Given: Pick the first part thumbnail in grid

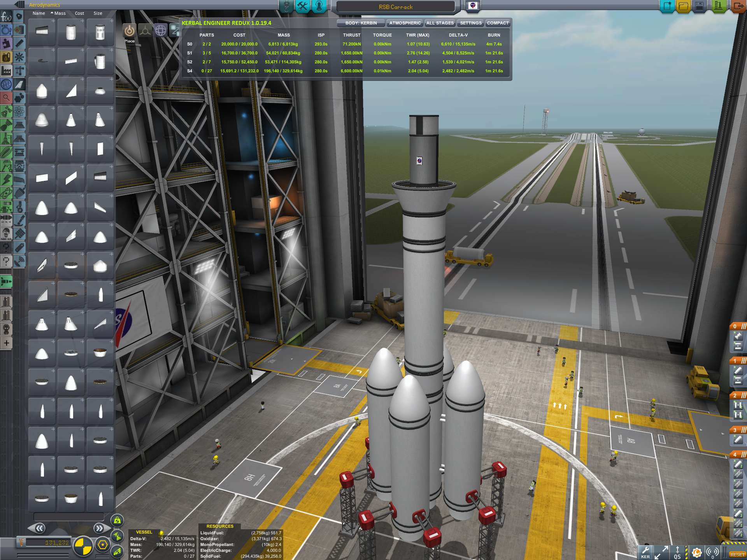Looking at the screenshot, I should pyautogui.click(x=42, y=32).
